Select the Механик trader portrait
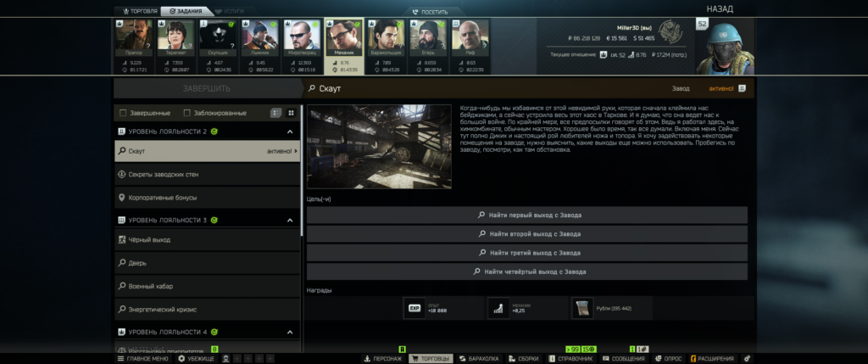This screenshot has width=868, height=364. pos(344,36)
